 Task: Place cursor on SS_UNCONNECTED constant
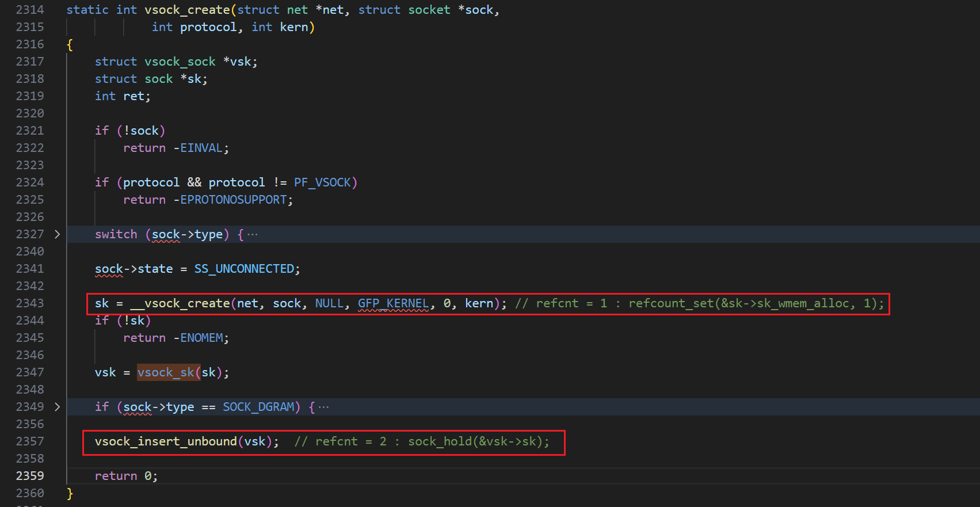[x=244, y=269]
